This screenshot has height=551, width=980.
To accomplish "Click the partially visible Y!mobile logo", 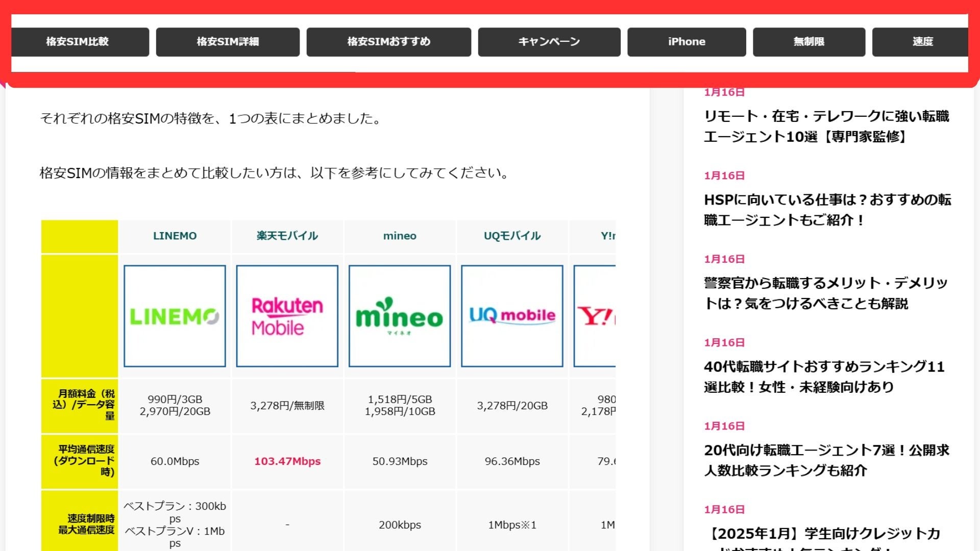I will pyautogui.click(x=595, y=316).
